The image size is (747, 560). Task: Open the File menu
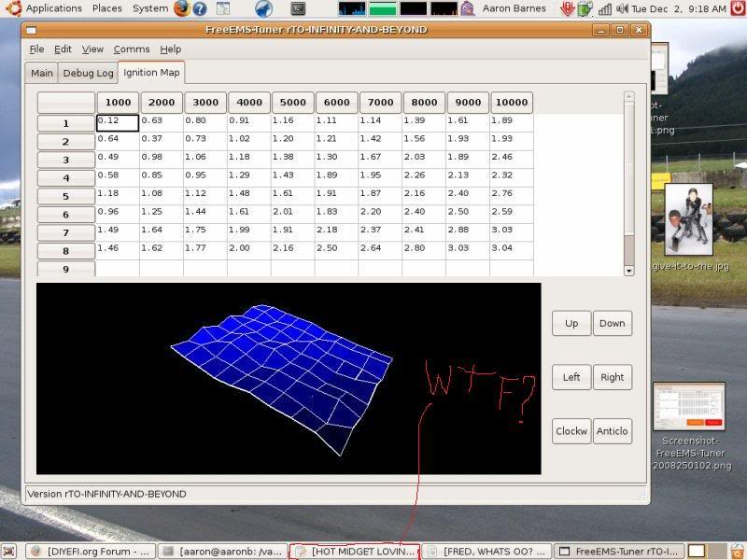point(35,49)
